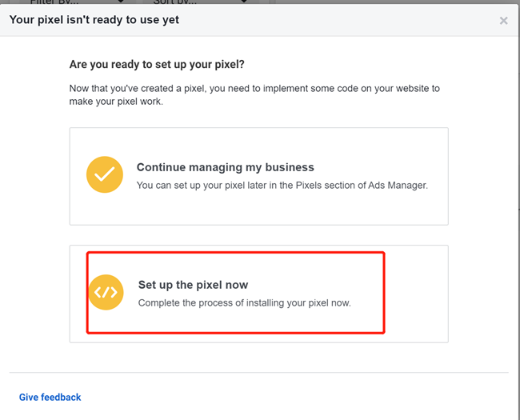The height and width of the screenshot is (420, 520).
Task: Close the pixel setup dialog
Action: [x=503, y=21]
